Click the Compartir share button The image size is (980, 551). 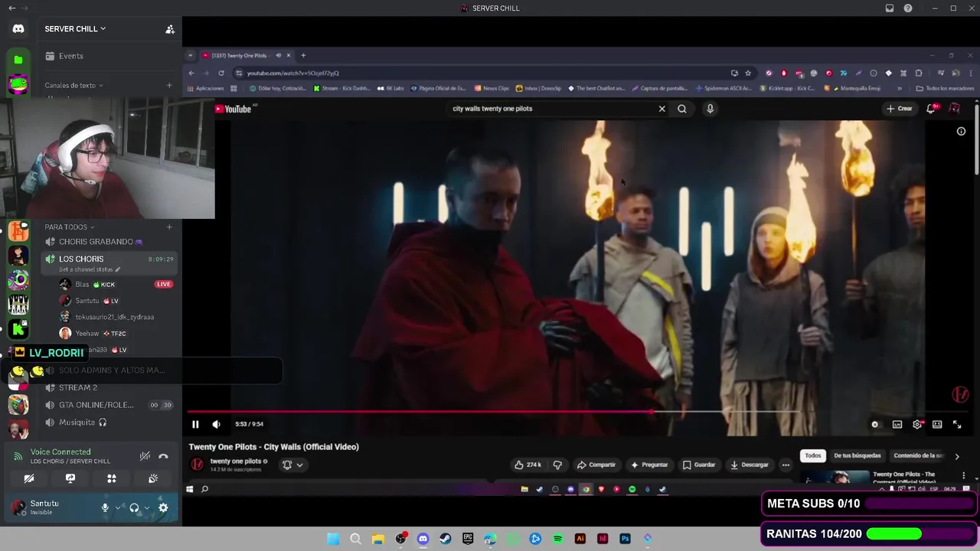[x=596, y=465]
